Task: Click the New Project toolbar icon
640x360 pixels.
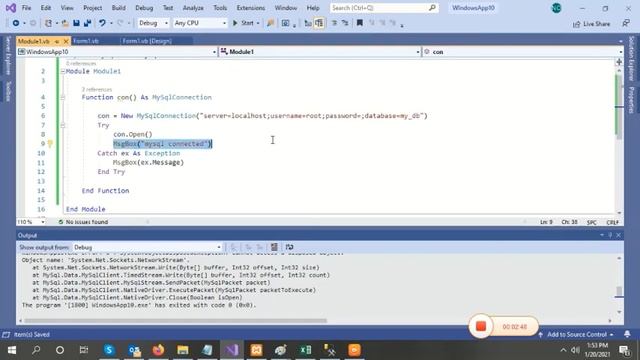Action: 48,23
